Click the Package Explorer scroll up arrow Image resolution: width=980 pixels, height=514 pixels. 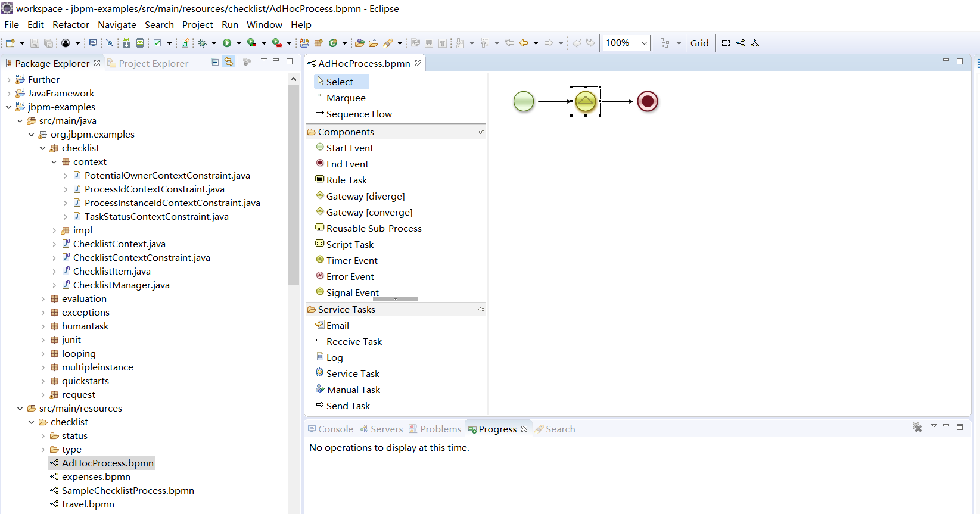tap(293, 79)
